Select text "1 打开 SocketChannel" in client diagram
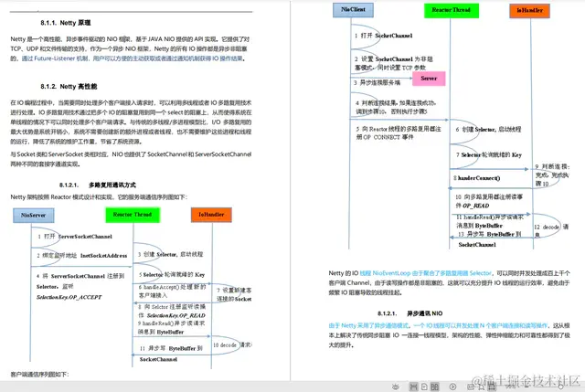 384,36
